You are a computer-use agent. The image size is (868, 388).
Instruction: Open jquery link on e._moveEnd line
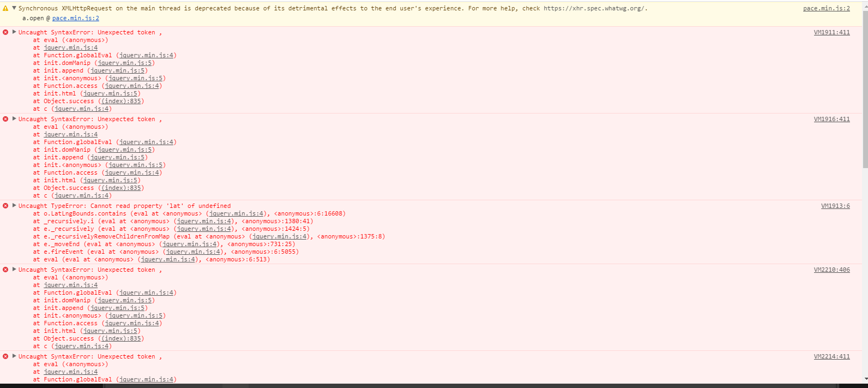point(190,244)
